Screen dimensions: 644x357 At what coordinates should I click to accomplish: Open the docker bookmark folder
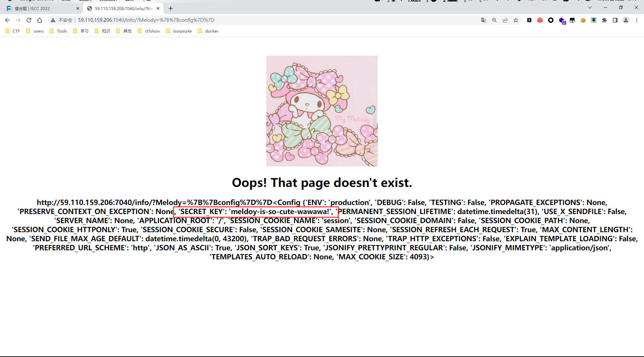click(208, 31)
